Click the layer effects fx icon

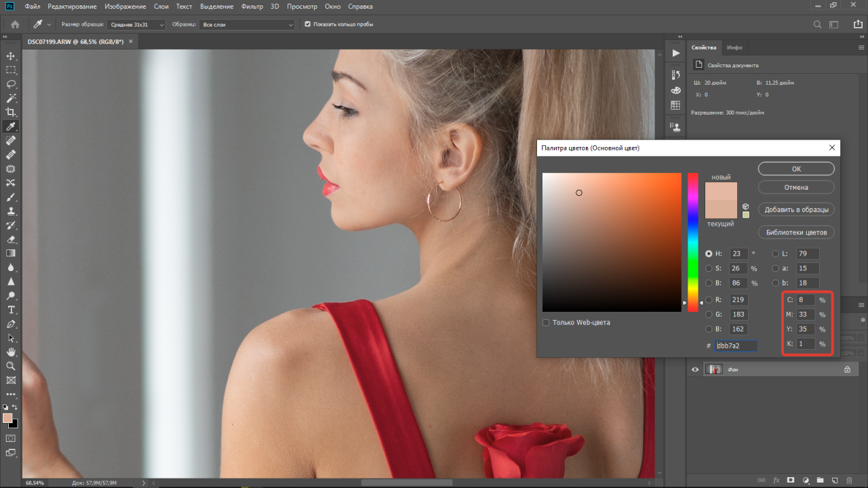pos(776,481)
